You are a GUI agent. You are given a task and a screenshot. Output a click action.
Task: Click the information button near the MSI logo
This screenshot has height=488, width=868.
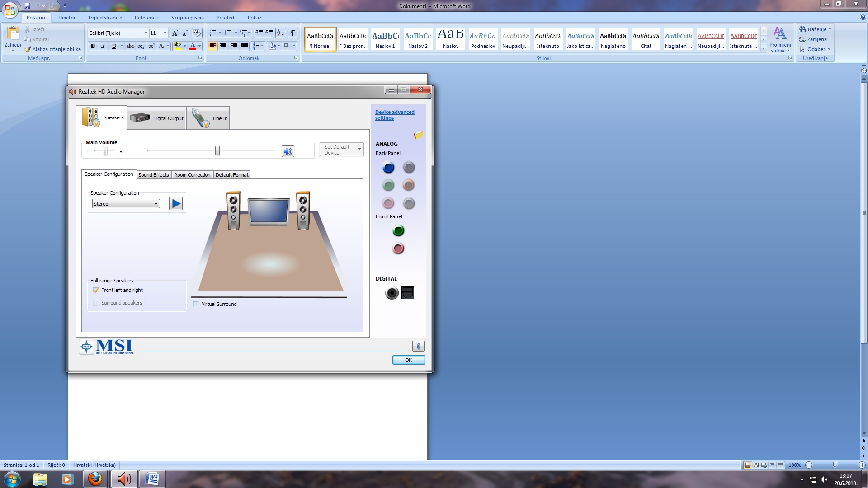(x=418, y=346)
